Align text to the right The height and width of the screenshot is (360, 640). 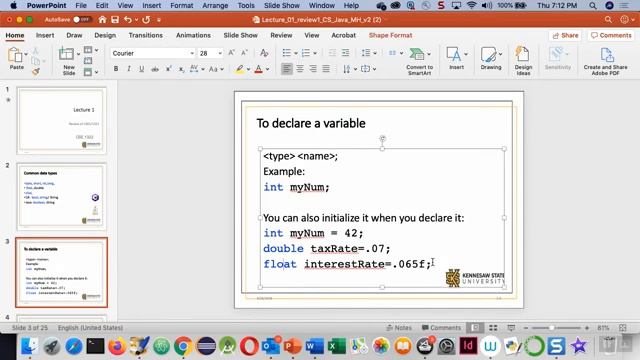pos(313,69)
